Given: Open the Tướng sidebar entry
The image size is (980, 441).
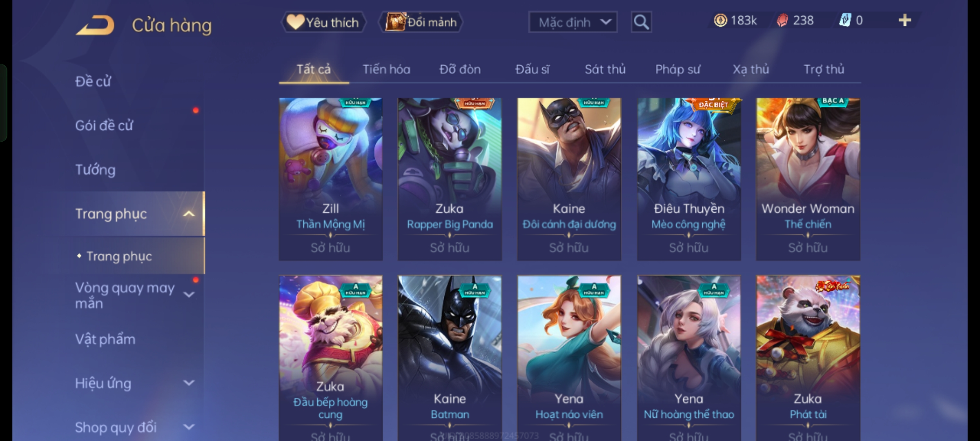Looking at the screenshot, I should pos(95,170).
